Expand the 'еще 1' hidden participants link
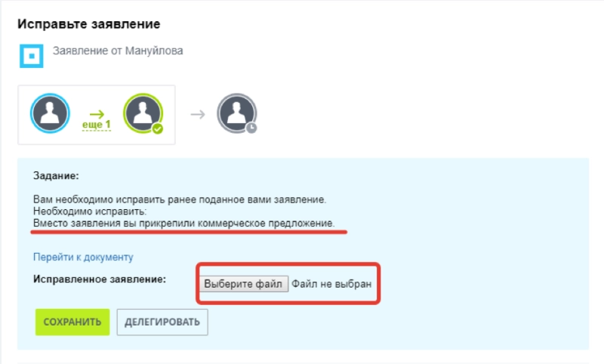 [96, 125]
